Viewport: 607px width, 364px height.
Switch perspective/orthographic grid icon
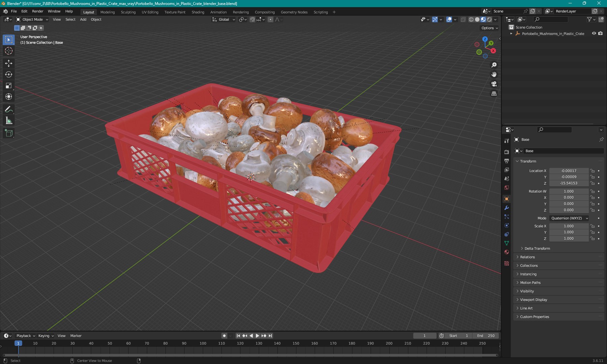pos(494,94)
